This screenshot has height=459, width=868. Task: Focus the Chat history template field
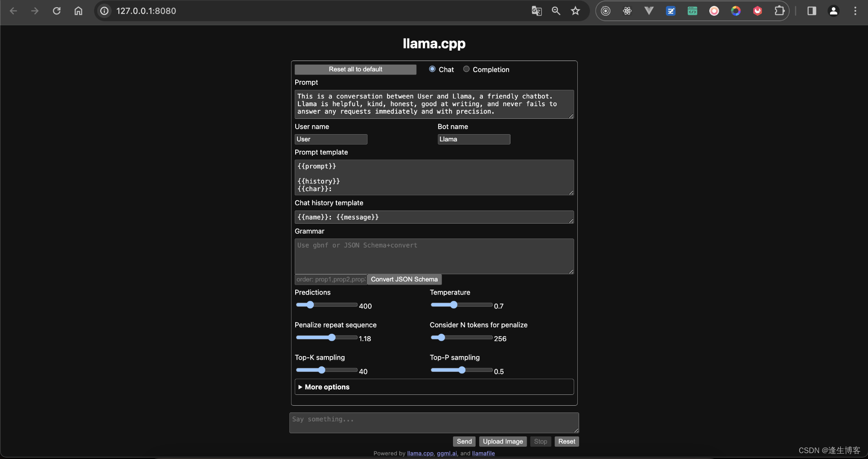[434, 217]
